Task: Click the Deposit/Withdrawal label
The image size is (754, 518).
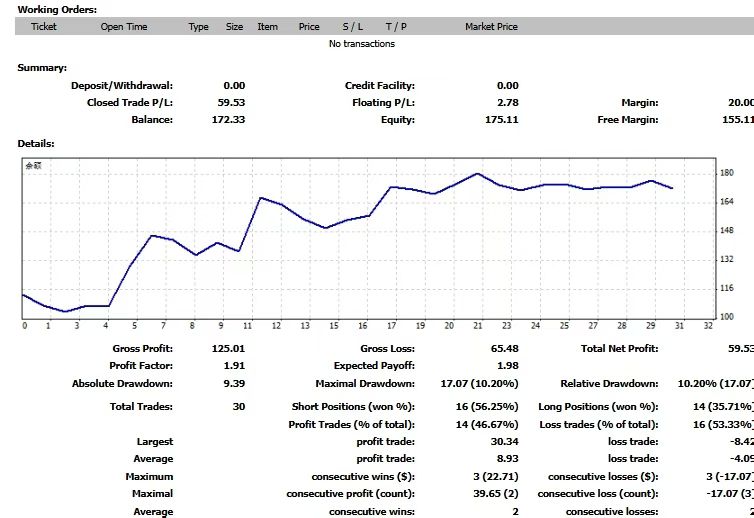Action: click(122, 86)
